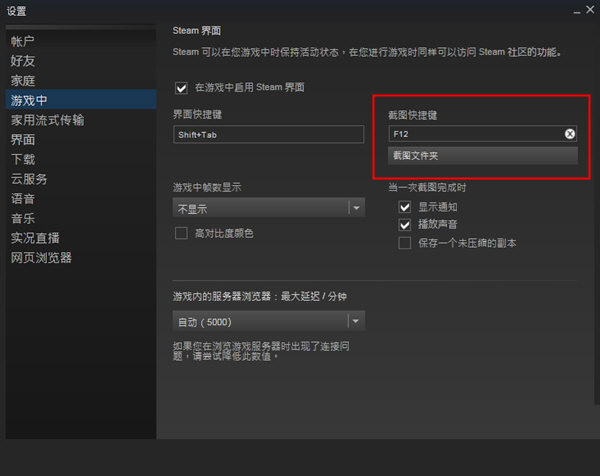
Task: Click the F12 screenshot shortcut field
Action: 483,134
